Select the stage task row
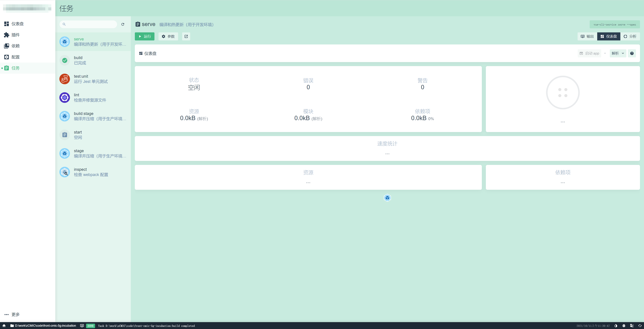Image resolution: width=644 pixels, height=329 pixels. (x=93, y=154)
